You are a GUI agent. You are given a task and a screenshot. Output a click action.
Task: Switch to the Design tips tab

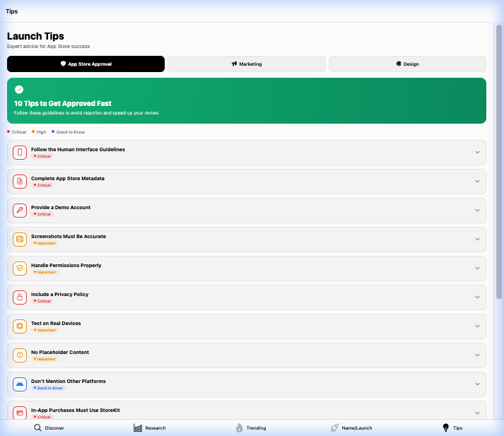[407, 64]
